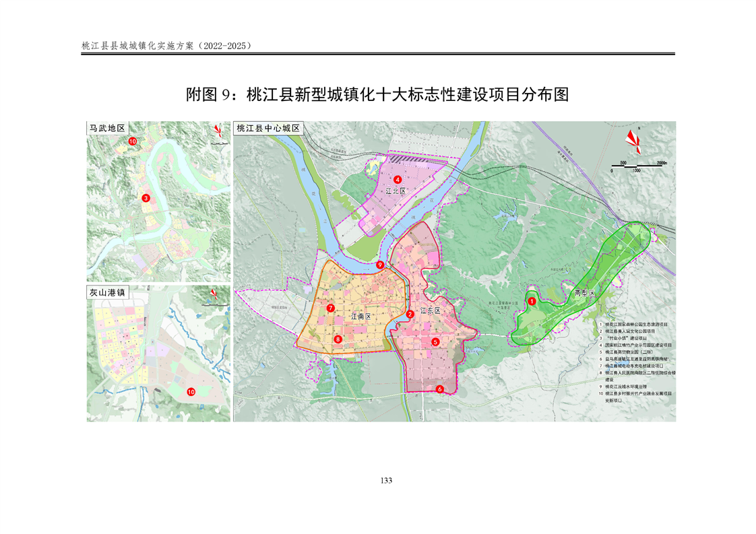The width and height of the screenshot is (756, 534).
Task: Click the 灰山港镇 map title label
Action: point(108,292)
